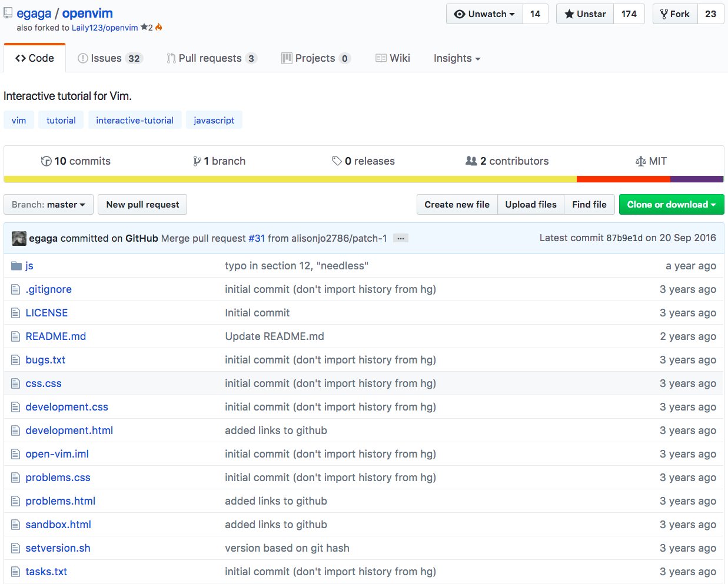Click the purple segment of language bar
The image size is (728, 584).
(697, 179)
